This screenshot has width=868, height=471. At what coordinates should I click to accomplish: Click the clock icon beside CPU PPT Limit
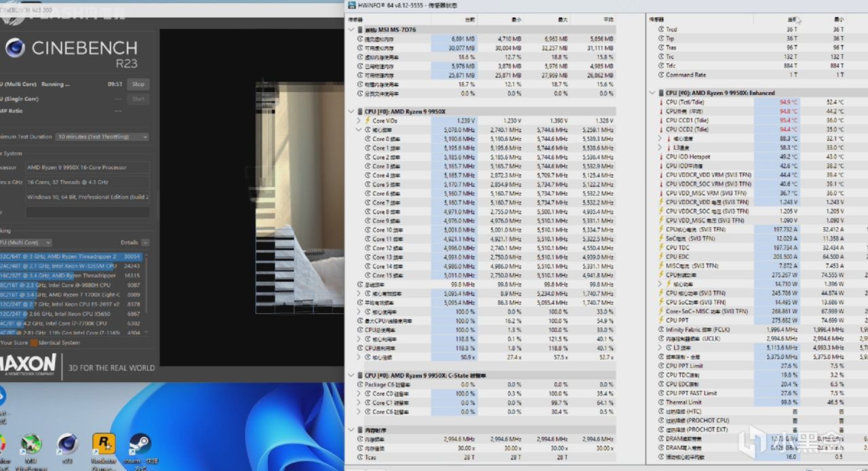(x=660, y=366)
